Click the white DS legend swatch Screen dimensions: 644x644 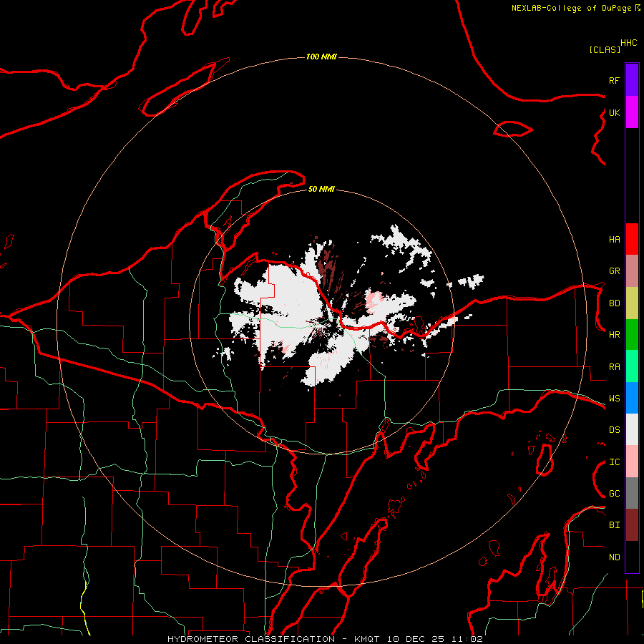(x=632, y=429)
